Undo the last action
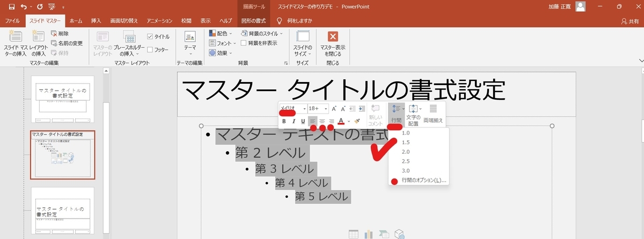 pyautogui.click(x=24, y=7)
